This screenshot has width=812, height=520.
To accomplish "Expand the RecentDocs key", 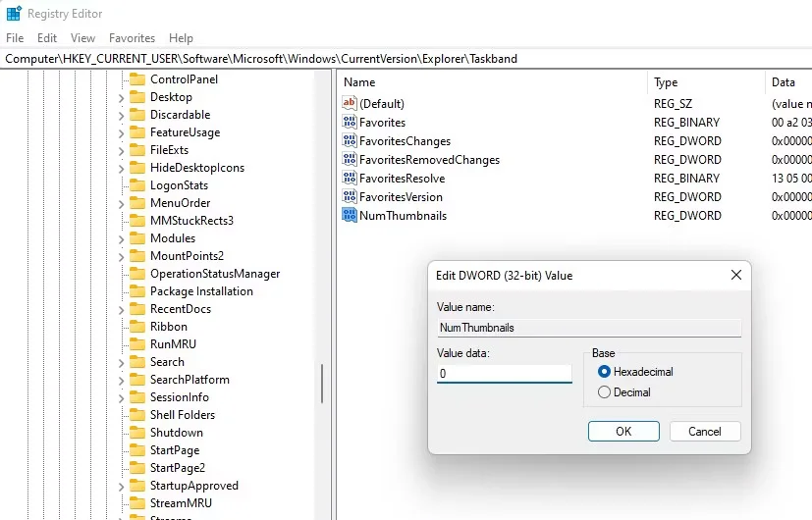I will pyautogui.click(x=121, y=309).
